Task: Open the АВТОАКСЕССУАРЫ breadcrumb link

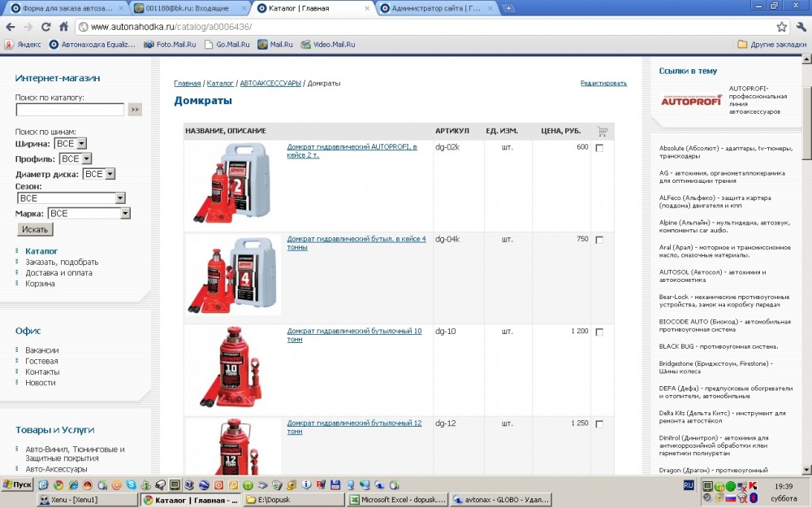Action: (x=270, y=83)
